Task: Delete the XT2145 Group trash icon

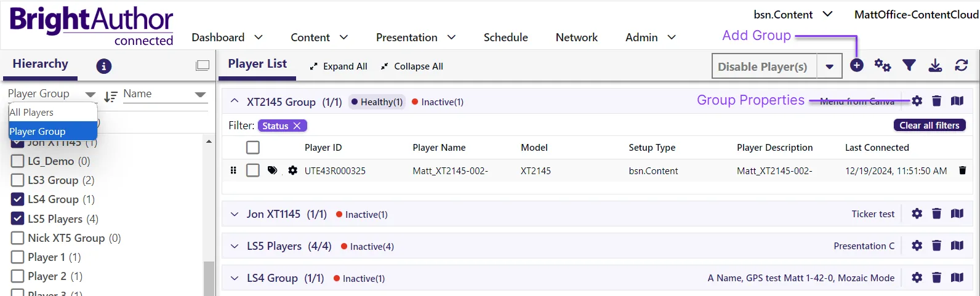Action: [x=937, y=101]
